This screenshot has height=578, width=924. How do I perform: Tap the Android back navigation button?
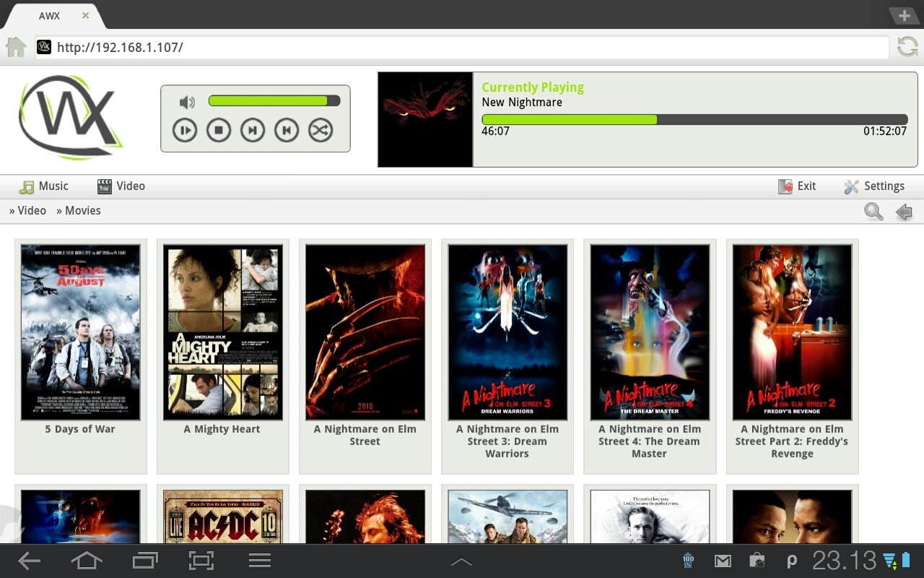pos(29,561)
